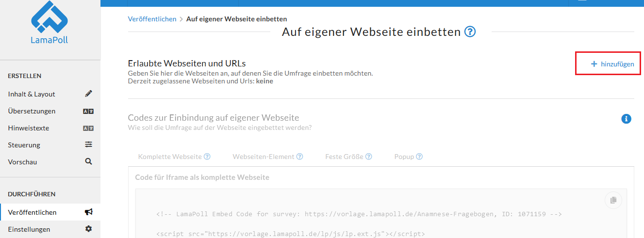Open help icon on Komplette Webseite tab

[207, 157]
